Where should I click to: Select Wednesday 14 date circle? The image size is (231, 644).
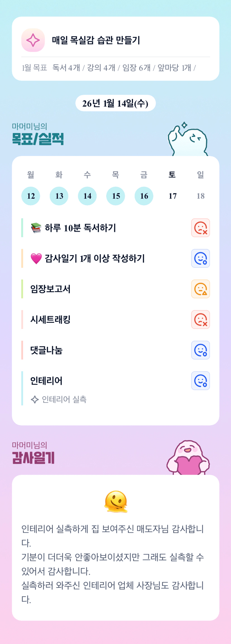point(87,196)
